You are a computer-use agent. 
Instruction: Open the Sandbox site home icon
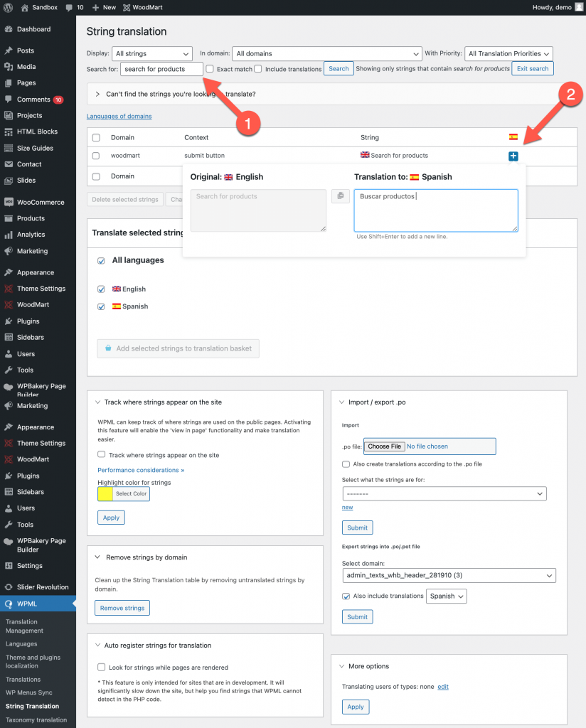pyautogui.click(x=25, y=7)
